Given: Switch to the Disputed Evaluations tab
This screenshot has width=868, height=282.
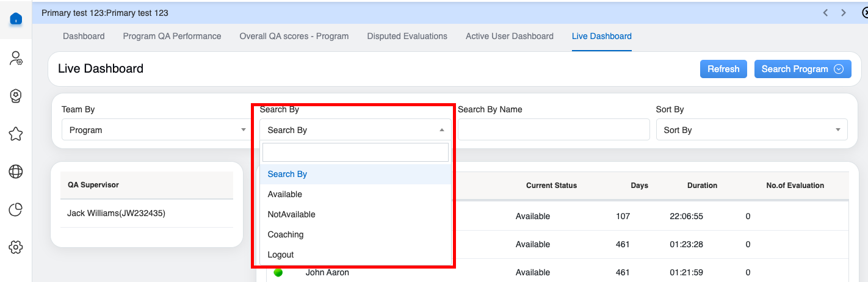Looking at the screenshot, I should (x=407, y=36).
